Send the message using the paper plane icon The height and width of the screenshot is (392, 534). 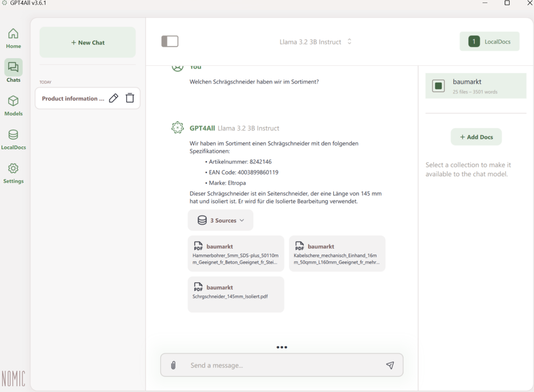pyautogui.click(x=390, y=365)
